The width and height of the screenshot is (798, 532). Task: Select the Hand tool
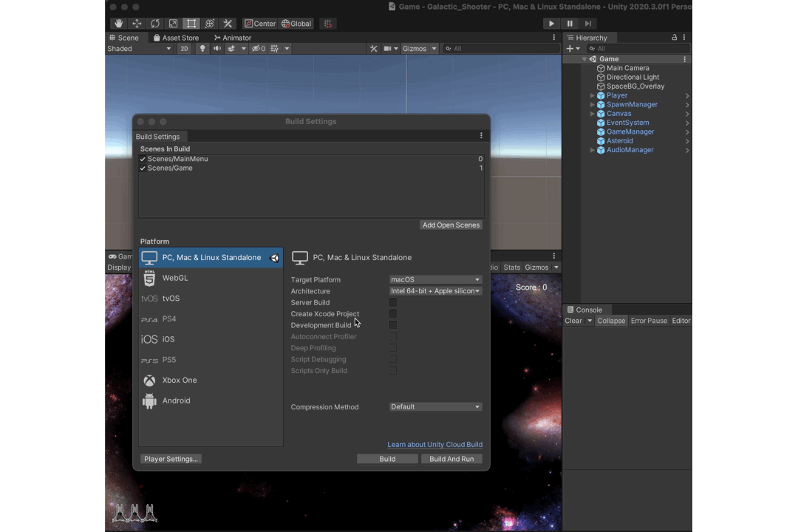[118, 24]
